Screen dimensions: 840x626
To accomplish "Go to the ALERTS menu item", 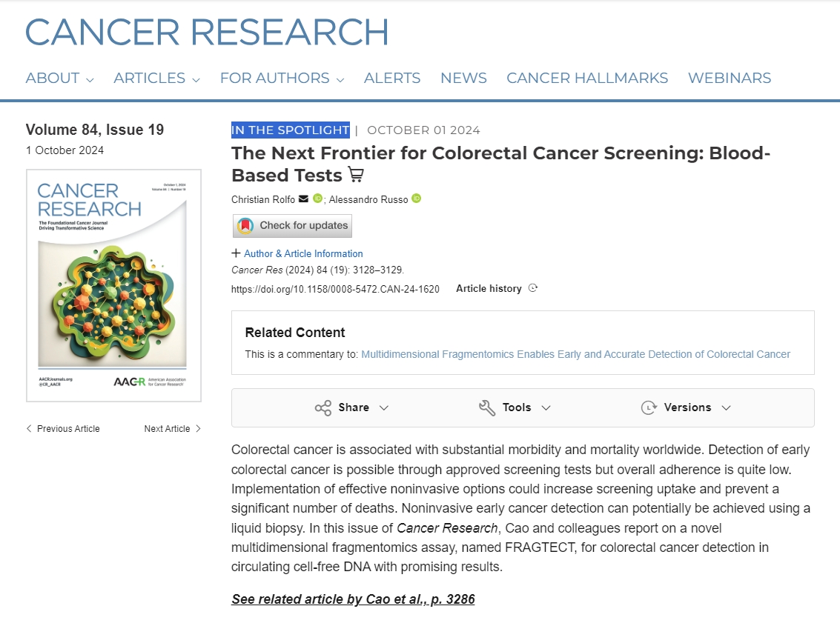I will click(392, 78).
